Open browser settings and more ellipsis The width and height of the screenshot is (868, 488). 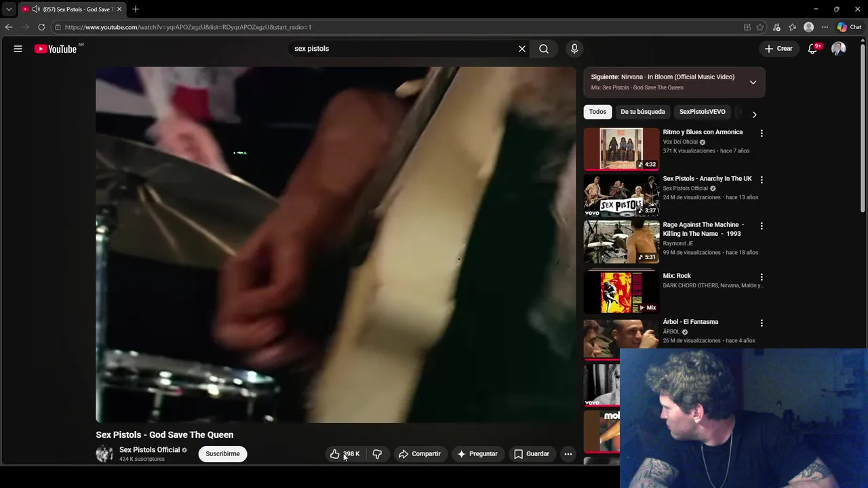[x=825, y=27]
